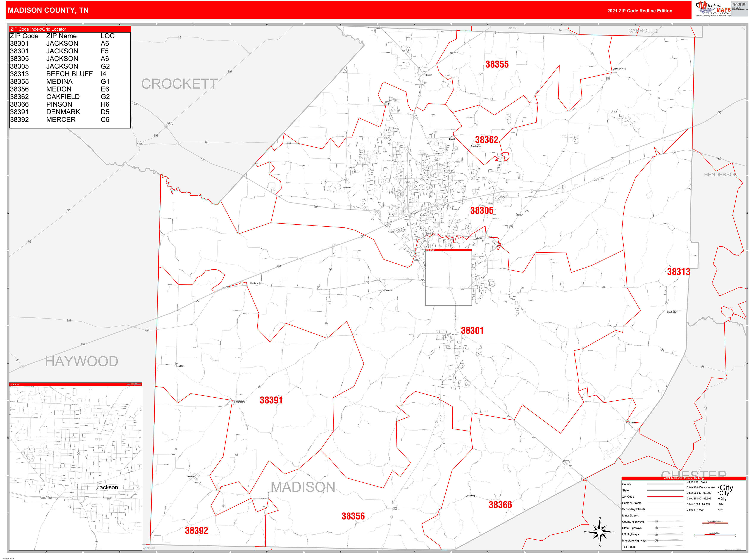Viewport: 752px width, 560px height.
Task: Select ZIP label 38362 on the map
Action: pyautogui.click(x=486, y=140)
